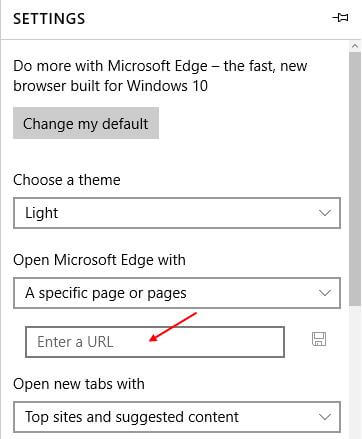Click the chevron beside 'A specific page or pages'
Viewport: 362px width, 439px height.
tap(325, 293)
